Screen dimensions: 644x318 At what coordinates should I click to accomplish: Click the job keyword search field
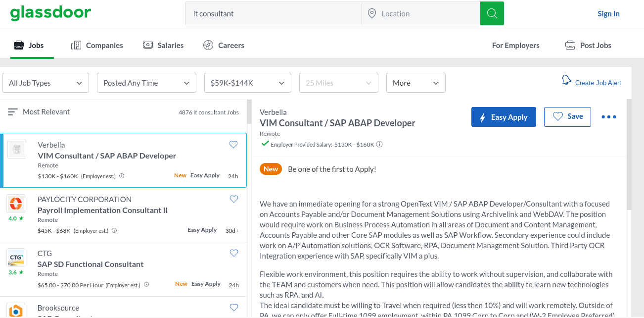[274, 14]
